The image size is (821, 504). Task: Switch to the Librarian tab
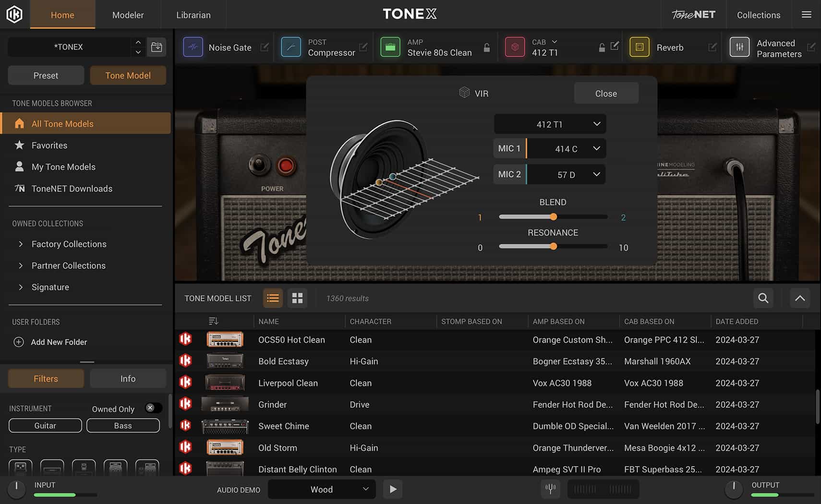tap(193, 15)
